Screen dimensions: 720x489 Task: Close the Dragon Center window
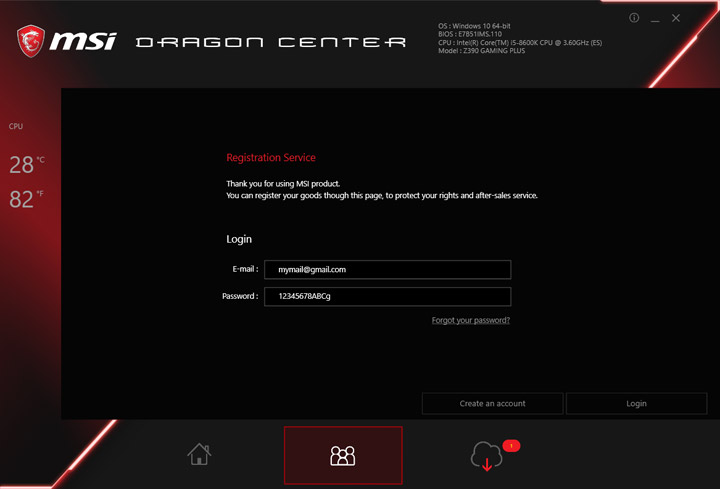point(675,18)
